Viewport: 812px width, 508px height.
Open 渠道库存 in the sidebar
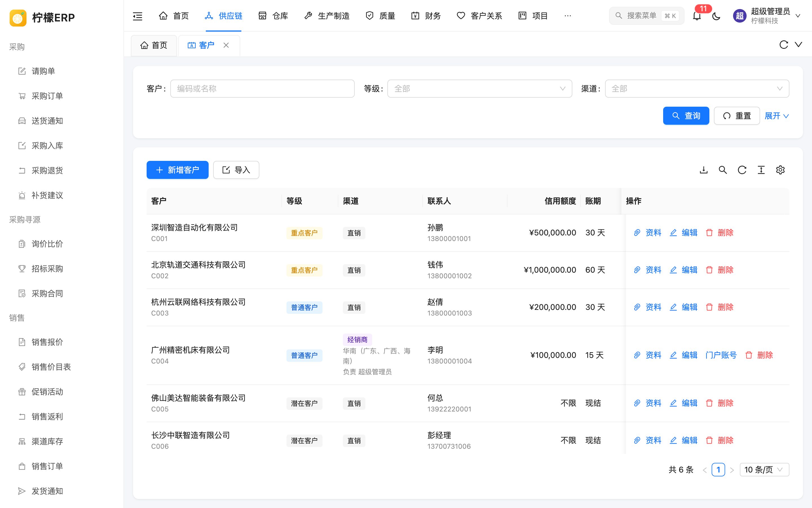62,441
